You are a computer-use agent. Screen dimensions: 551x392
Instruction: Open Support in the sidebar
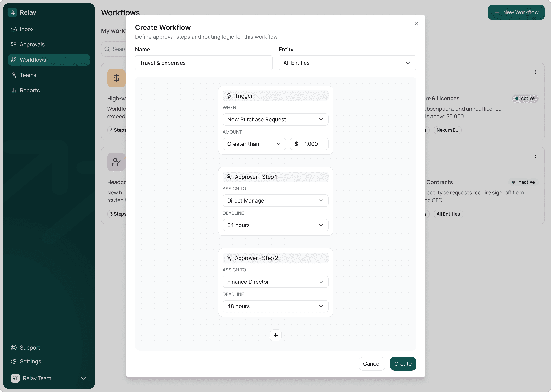[49, 348]
